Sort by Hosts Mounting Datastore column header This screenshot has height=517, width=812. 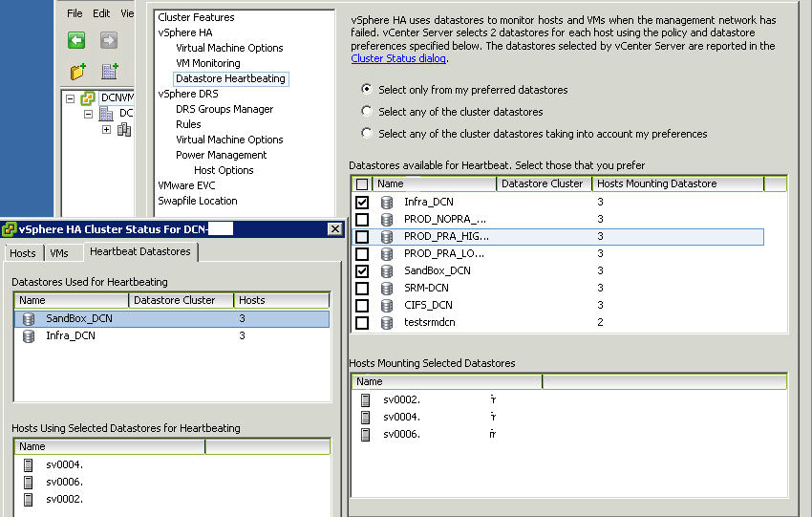coord(678,183)
